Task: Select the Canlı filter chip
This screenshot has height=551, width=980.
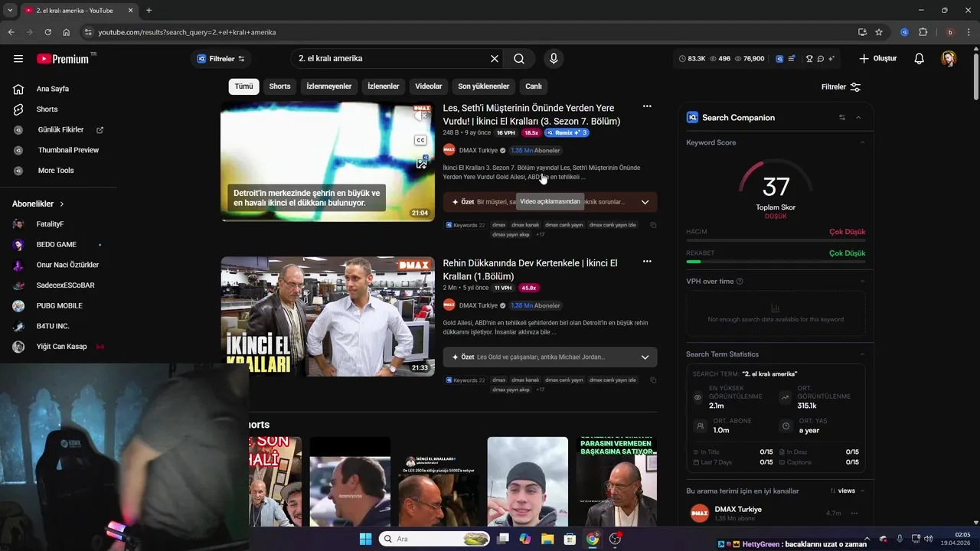Action: 534,86
